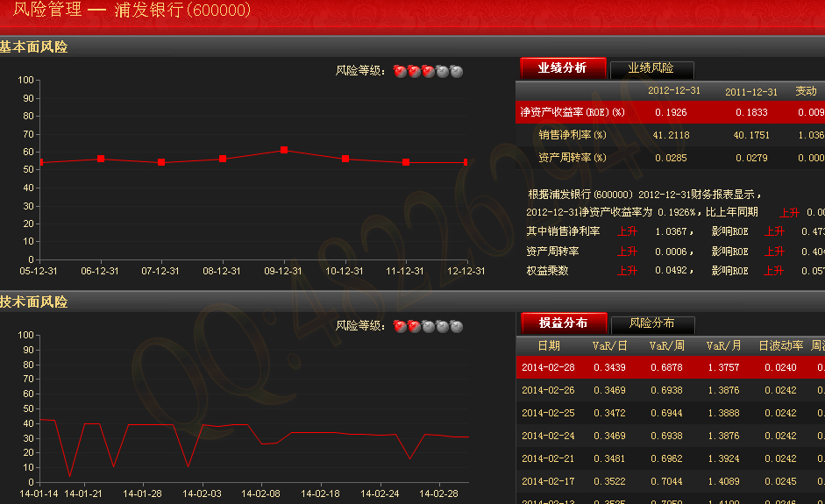Click the VaR/周 column header
This screenshot has width=825, height=504.
pyautogui.click(x=666, y=345)
